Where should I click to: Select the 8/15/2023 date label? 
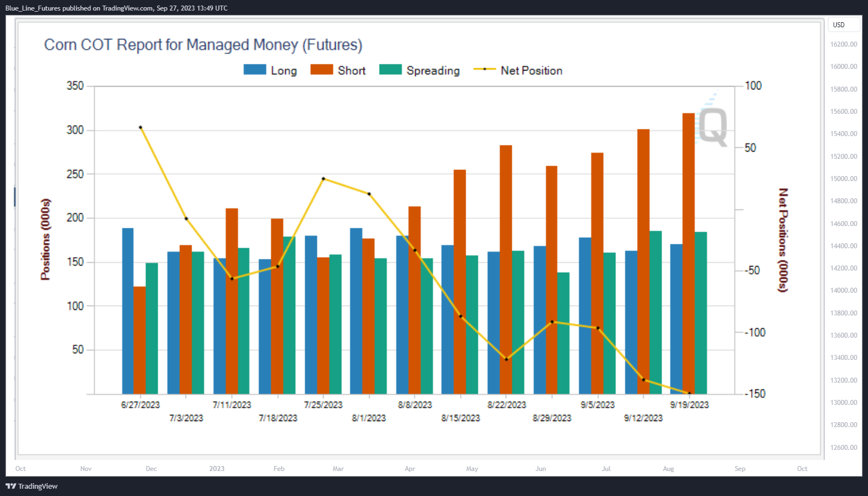coord(461,418)
